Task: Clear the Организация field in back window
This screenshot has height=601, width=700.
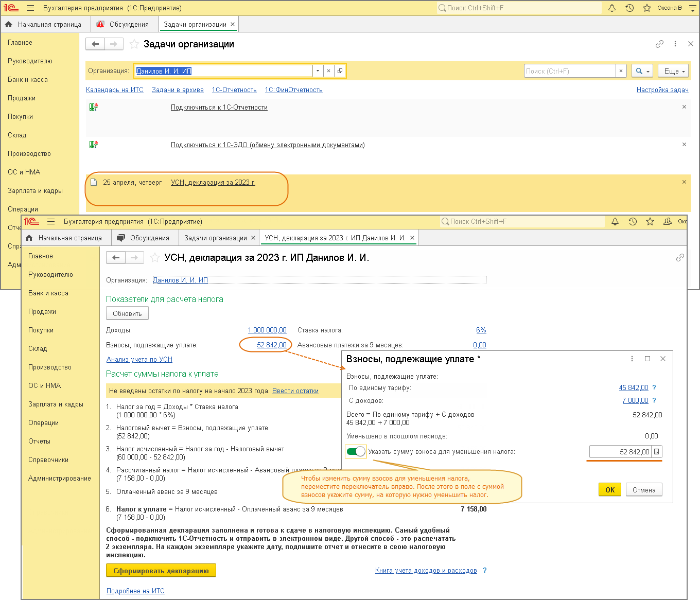Action: (x=328, y=71)
